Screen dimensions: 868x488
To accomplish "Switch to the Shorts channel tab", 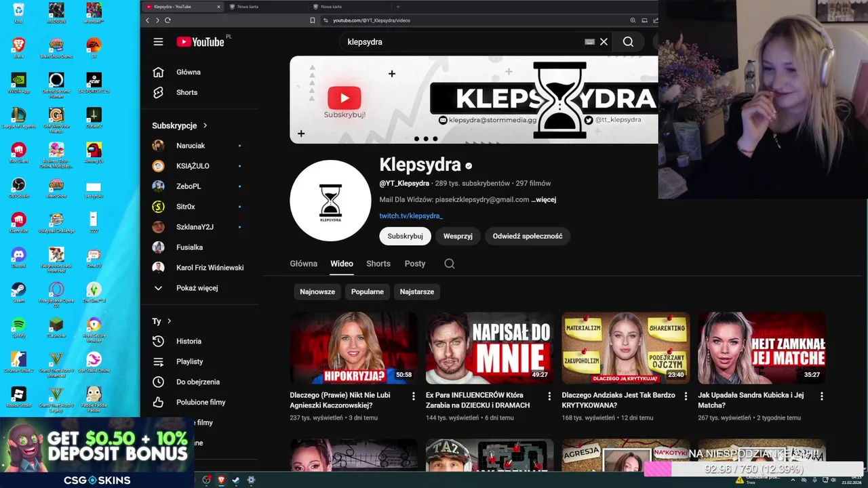I will [x=378, y=264].
